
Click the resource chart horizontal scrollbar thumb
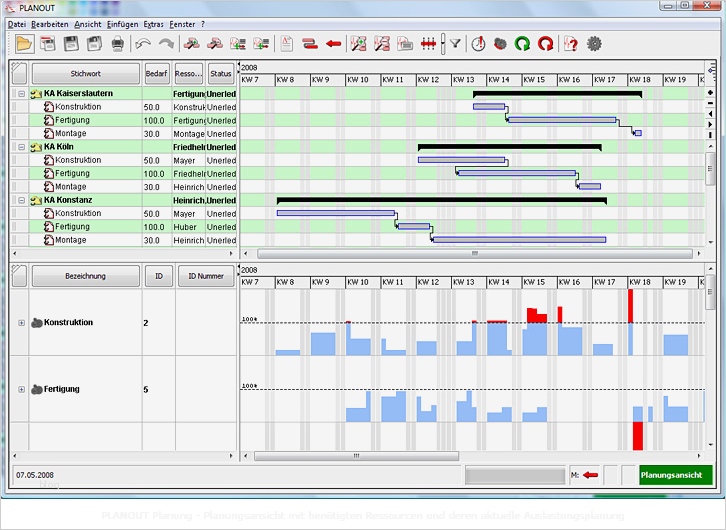click(x=357, y=456)
